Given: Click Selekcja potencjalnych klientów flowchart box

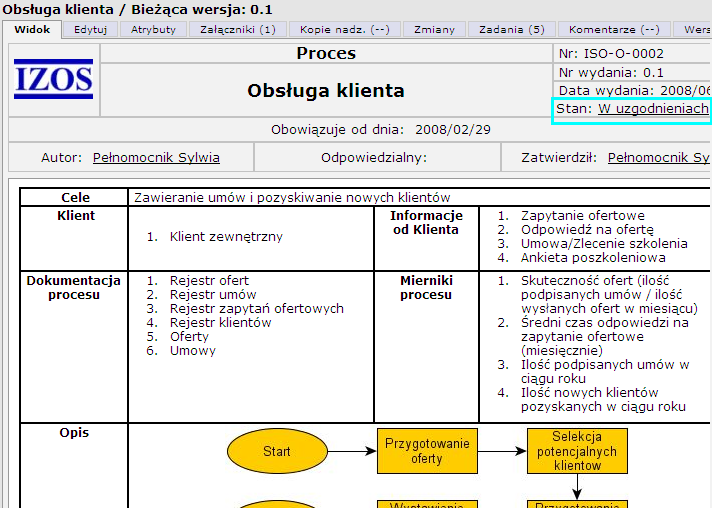Looking at the screenshot, I should (577, 451).
